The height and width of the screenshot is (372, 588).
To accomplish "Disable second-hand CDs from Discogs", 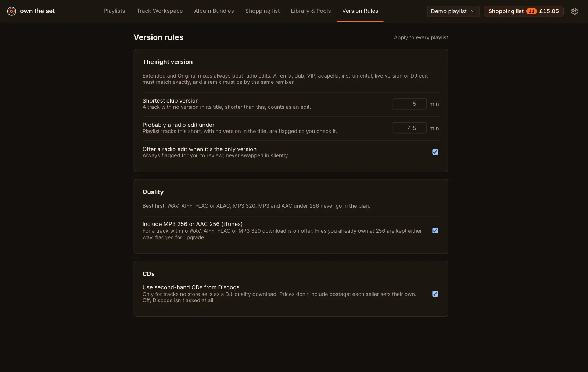I will 435,294.
